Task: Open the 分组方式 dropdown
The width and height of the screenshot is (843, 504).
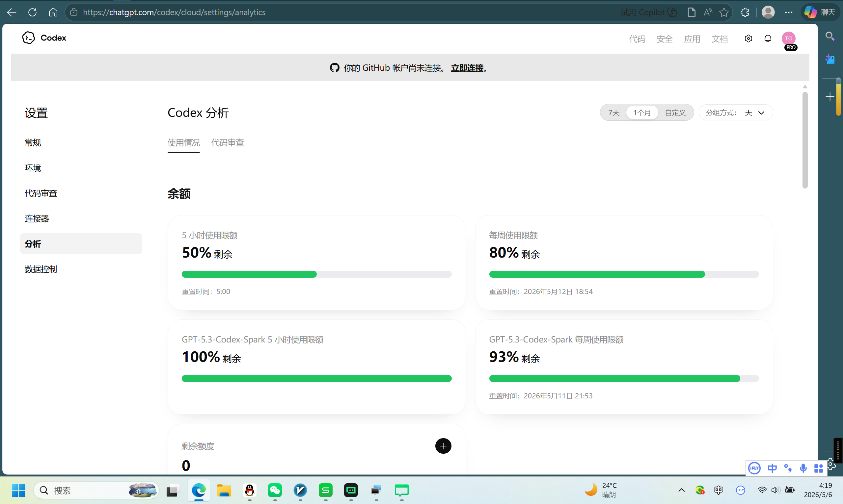Action: (736, 113)
